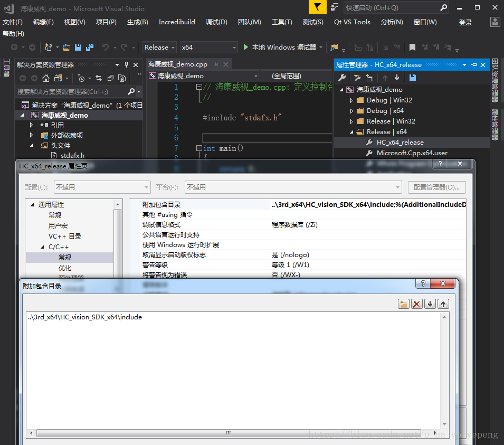
Task: Open 生成(B) build menu
Action: coord(138,22)
